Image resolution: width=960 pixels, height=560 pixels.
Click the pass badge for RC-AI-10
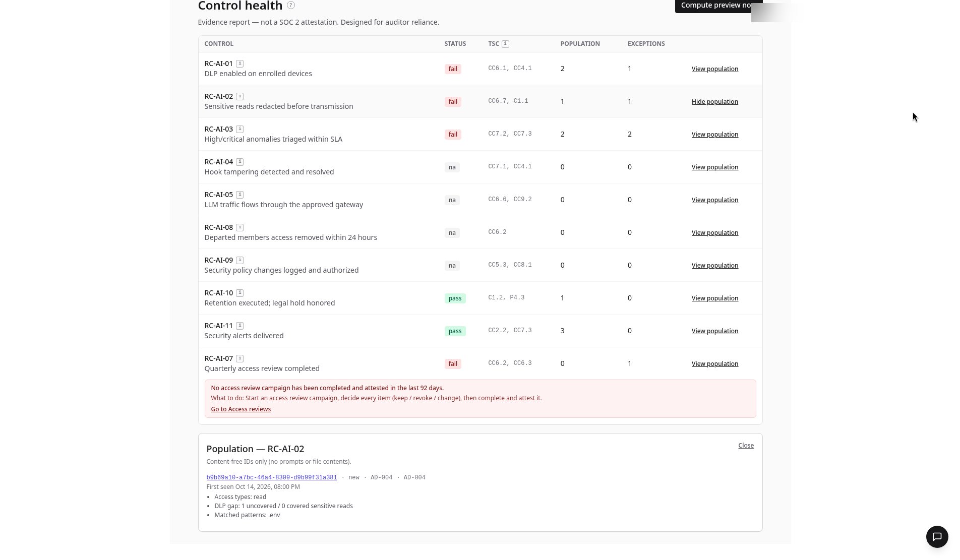point(455,298)
